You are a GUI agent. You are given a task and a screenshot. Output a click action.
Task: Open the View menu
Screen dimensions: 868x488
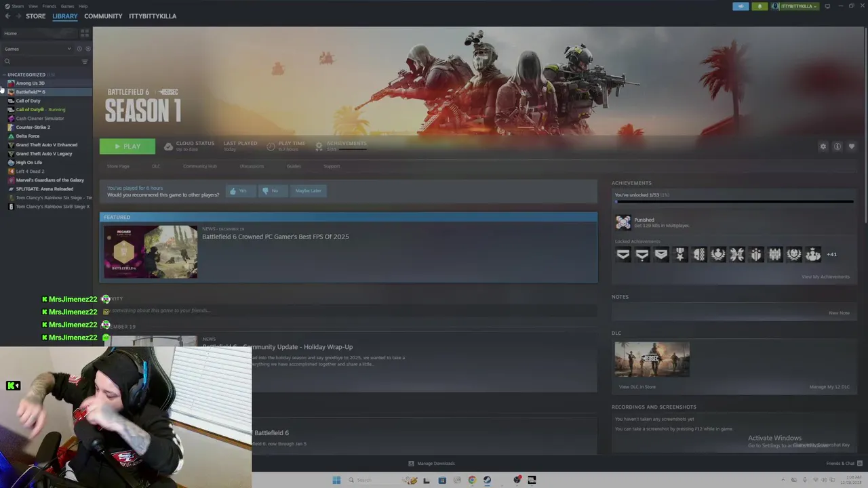pos(33,6)
